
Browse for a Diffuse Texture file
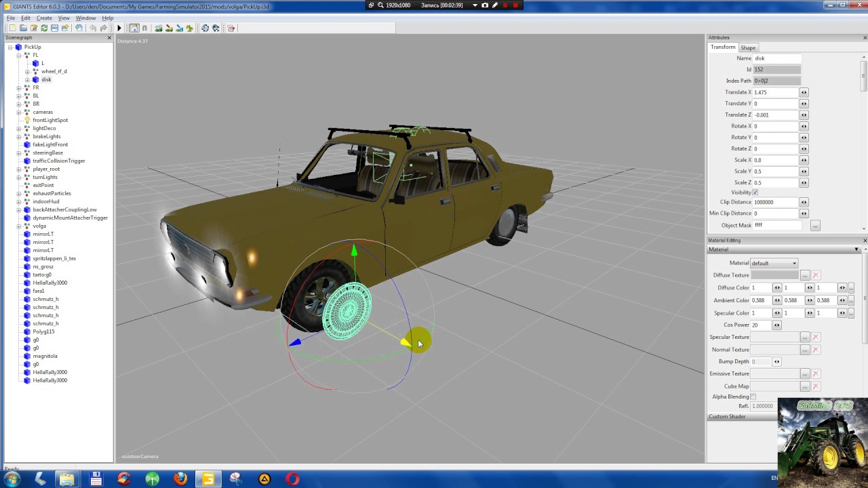[805, 275]
